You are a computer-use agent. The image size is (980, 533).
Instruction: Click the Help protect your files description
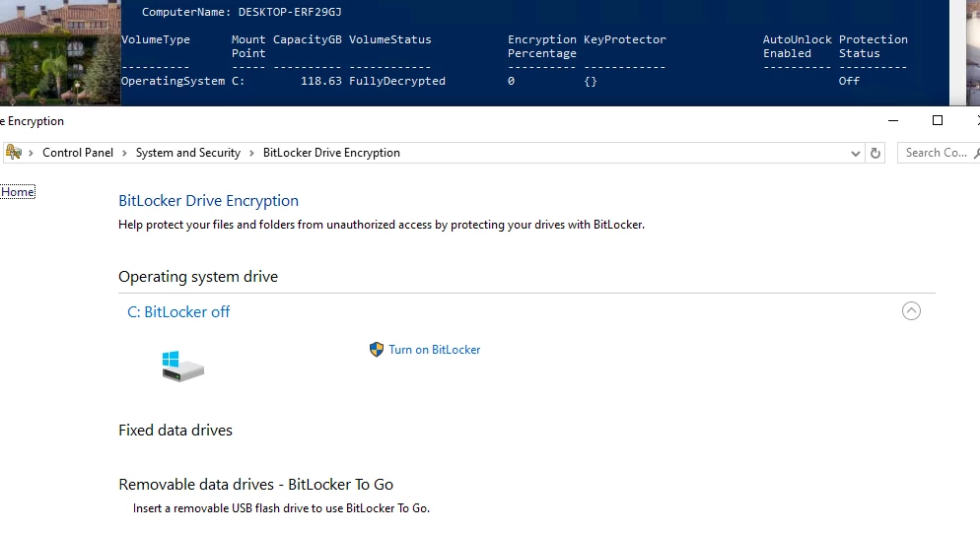[x=382, y=225]
